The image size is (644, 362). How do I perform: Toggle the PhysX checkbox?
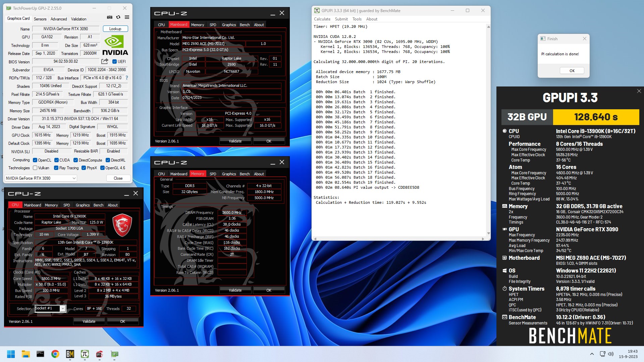tap(84, 168)
